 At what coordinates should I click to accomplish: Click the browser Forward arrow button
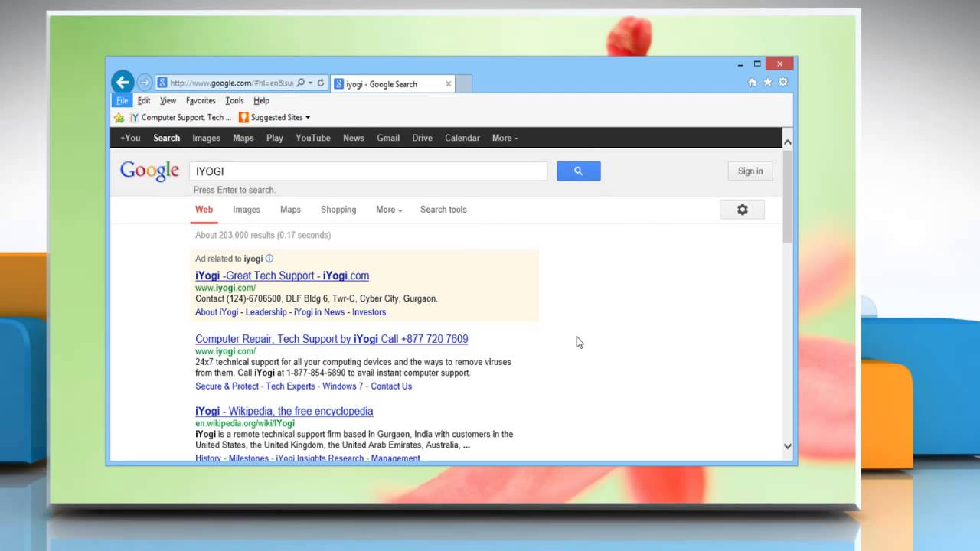click(145, 83)
